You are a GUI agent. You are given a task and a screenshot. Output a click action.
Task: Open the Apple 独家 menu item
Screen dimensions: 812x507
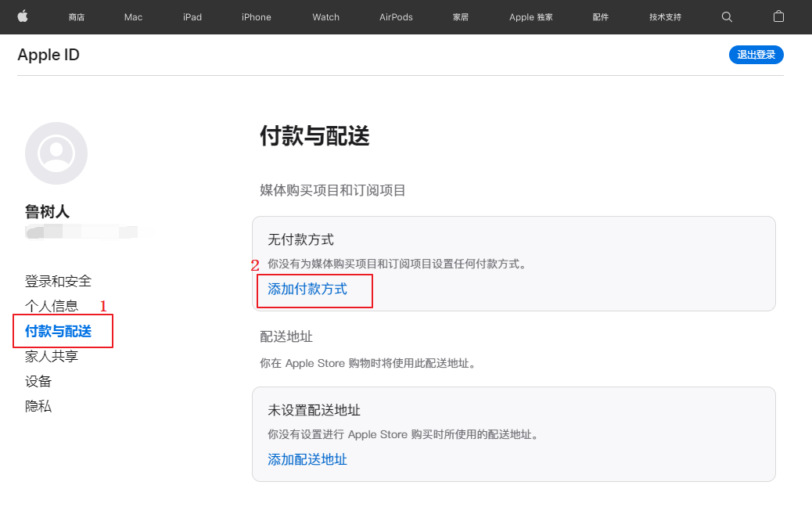coord(530,17)
